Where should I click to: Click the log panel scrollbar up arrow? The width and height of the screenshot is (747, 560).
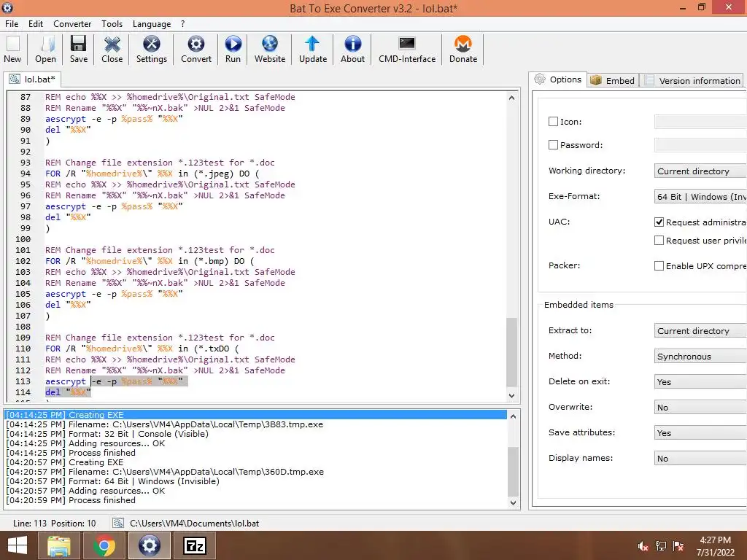coord(513,416)
